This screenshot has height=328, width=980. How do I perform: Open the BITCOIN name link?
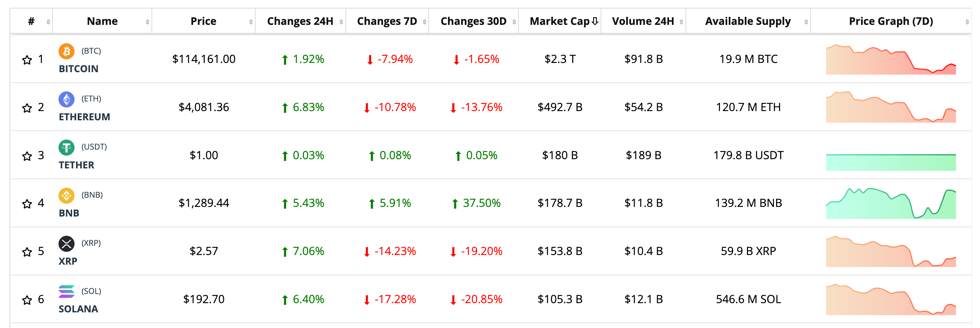[79, 69]
